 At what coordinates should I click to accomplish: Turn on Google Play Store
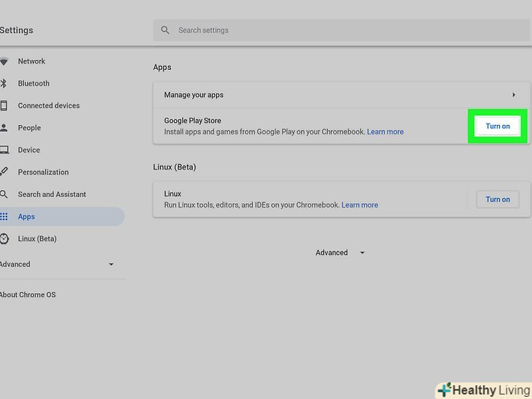click(x=498, y=126)
